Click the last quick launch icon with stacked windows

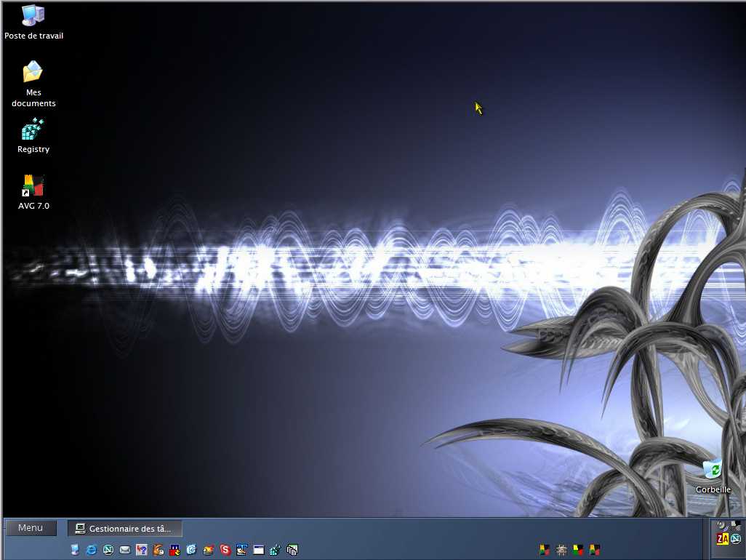point(292,550)
